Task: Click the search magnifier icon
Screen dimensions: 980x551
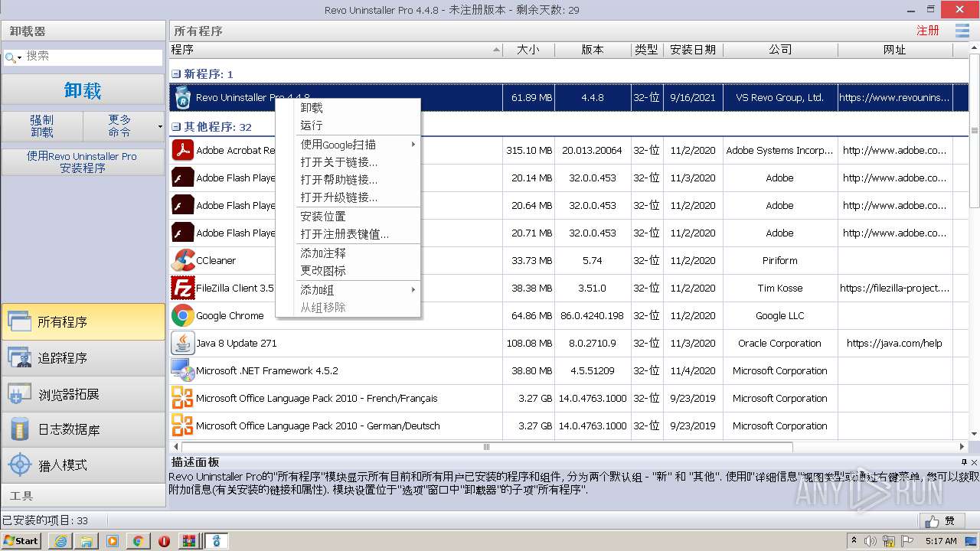Action: (10, 57)
